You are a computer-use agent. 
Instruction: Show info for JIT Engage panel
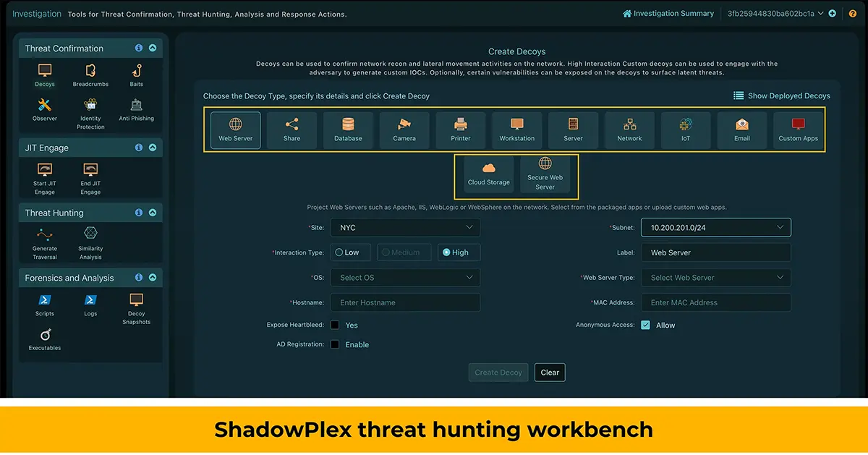[139, 148]
